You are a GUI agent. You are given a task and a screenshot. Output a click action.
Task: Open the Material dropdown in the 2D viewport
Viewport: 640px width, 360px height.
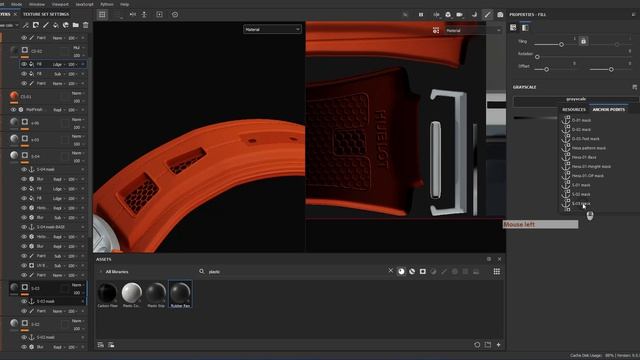473,30
